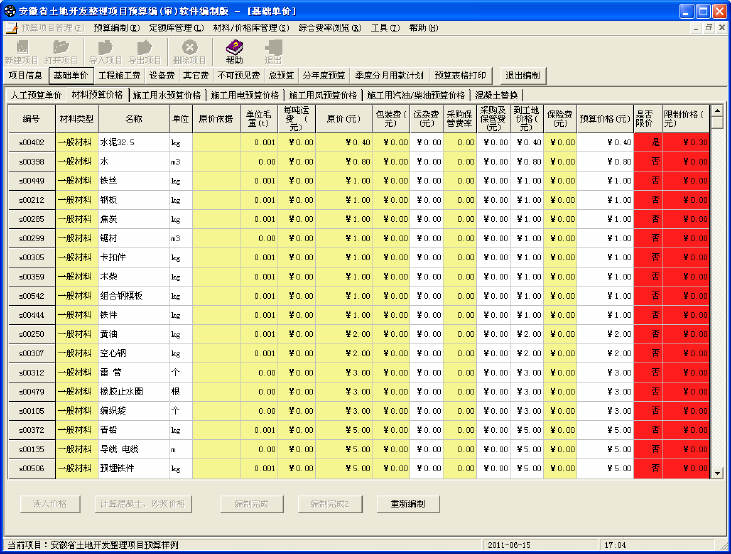Switch to the 不可预见费 section

239,75
